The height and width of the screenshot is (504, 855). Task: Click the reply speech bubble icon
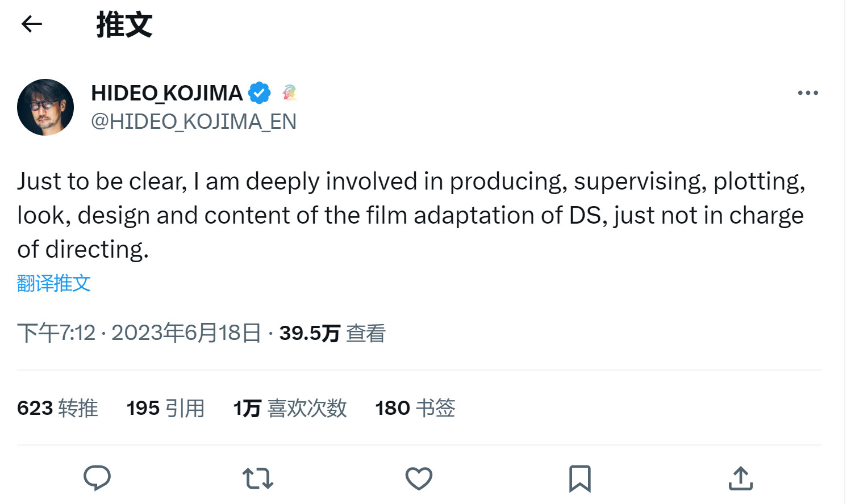tap(97, 478)
